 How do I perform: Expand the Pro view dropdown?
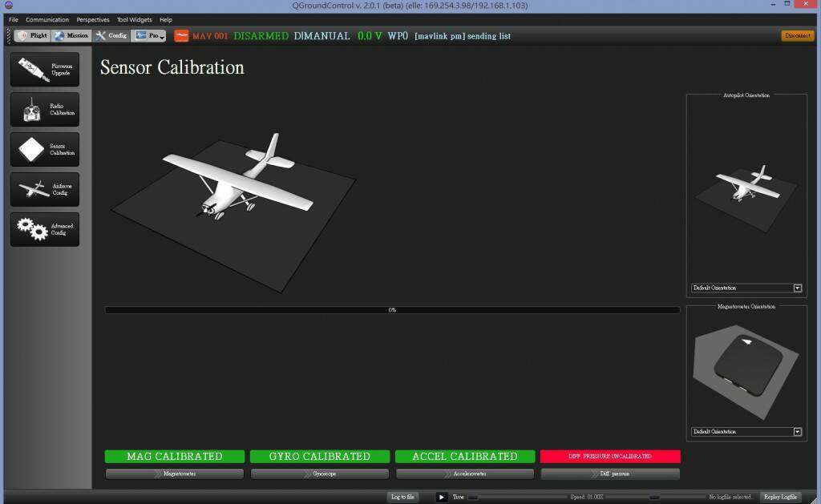tap(150, 36)
